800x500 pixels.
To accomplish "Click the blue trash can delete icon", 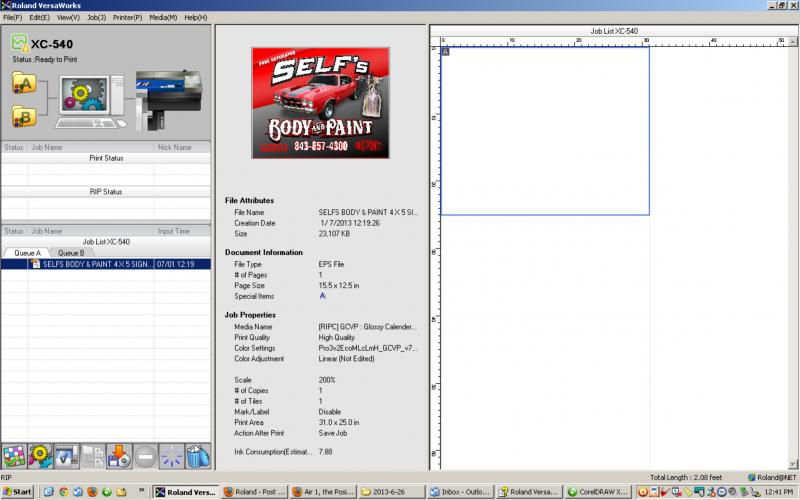I will pos(198,456).
